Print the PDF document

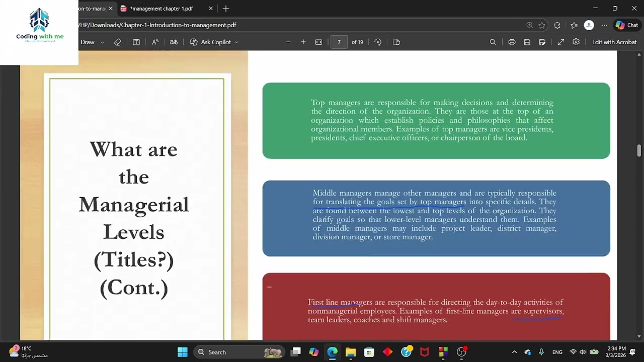click(512, 42)
